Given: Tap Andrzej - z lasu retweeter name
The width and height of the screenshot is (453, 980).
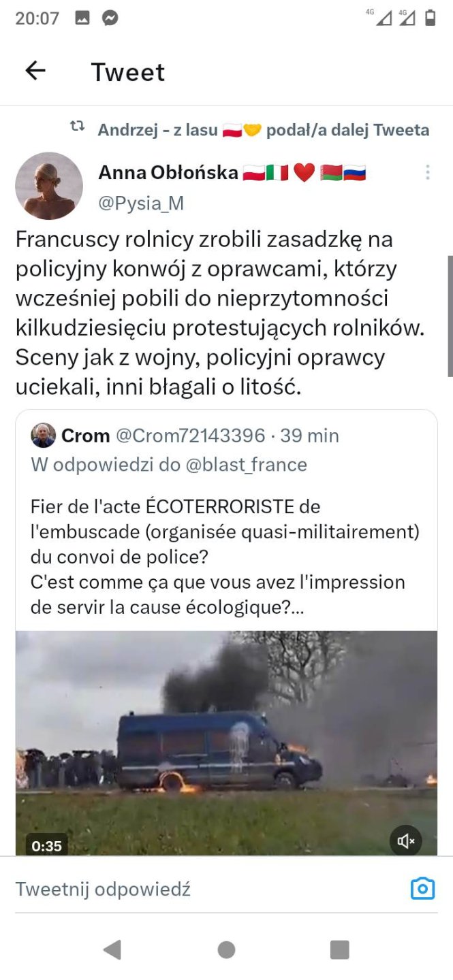Looking at the screenshot, I should pos(157,130).
